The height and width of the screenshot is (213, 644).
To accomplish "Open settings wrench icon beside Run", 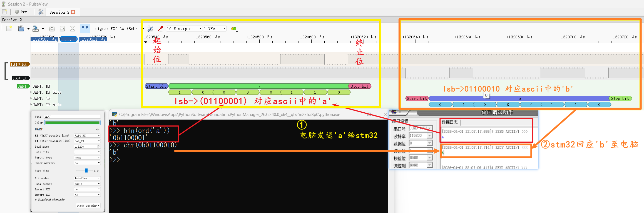I will (41, 12).
